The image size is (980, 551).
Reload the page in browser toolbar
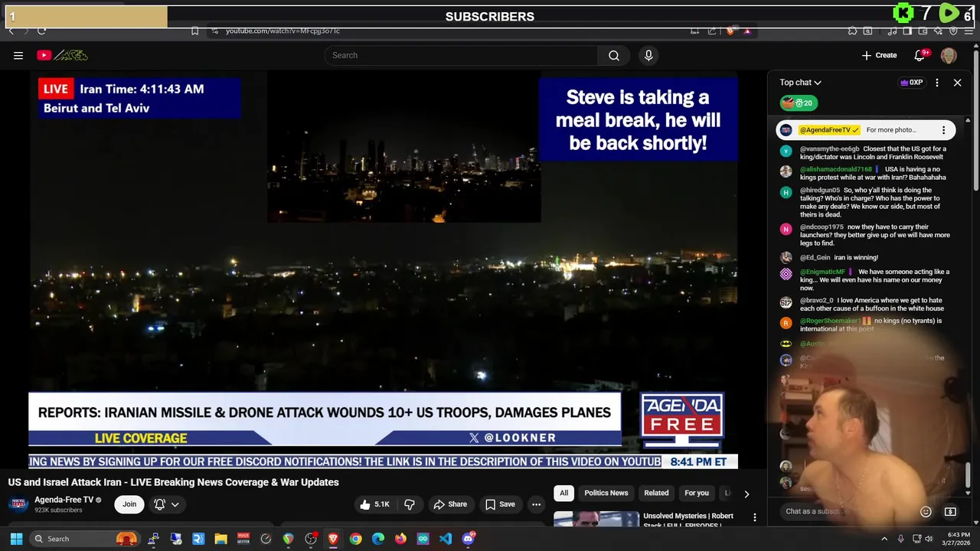pos(41,31)
